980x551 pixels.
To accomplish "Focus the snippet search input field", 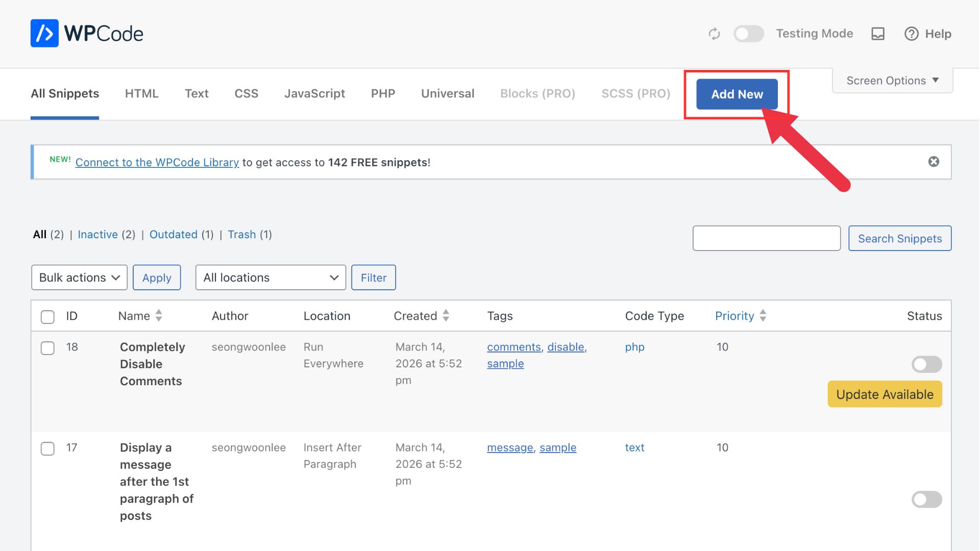I will (x=767, y=238).
